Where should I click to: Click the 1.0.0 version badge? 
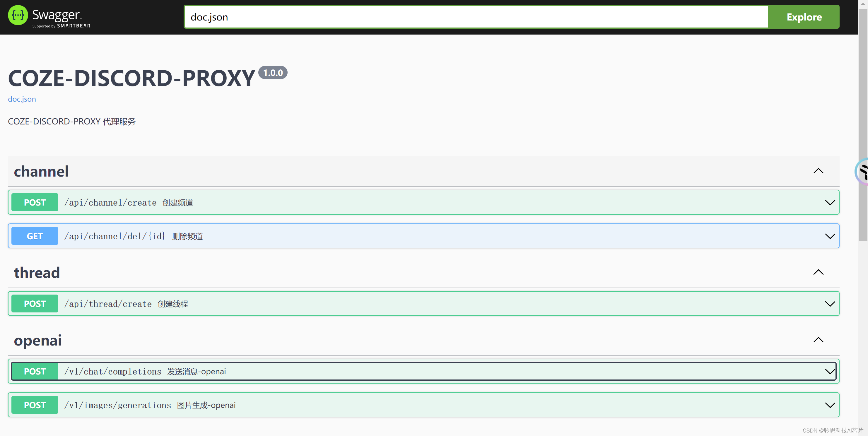pyautogui.click(x=273, y=73)
